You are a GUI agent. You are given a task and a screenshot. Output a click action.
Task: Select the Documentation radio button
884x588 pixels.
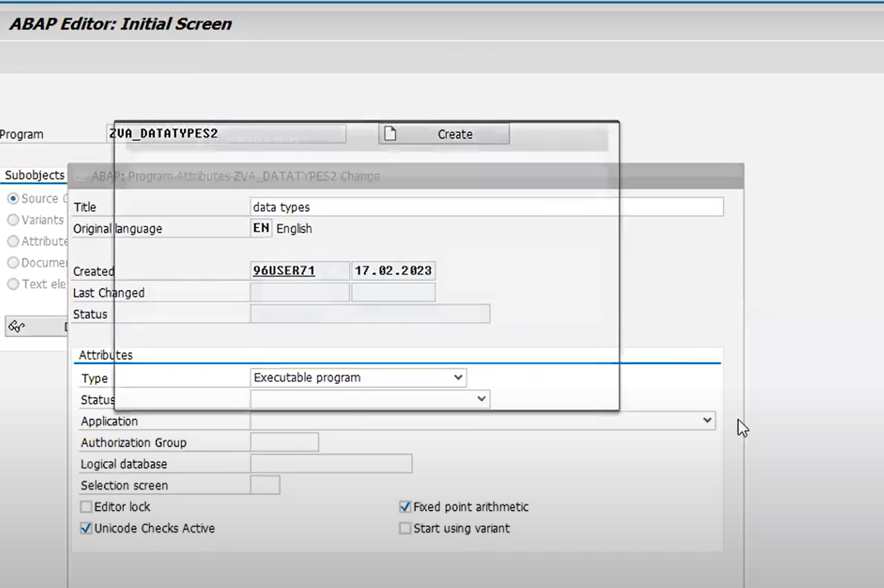tap(12, 263)
